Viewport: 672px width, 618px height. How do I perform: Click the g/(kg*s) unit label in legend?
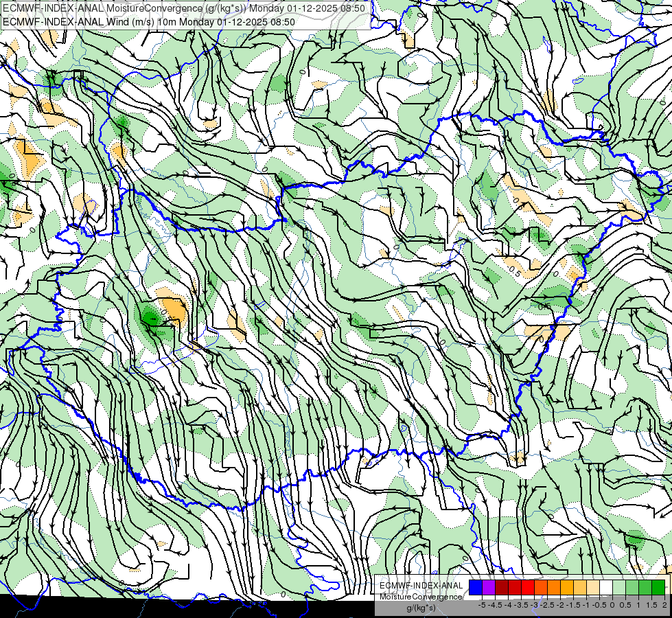pyautogui.click(x=421, y=608)
